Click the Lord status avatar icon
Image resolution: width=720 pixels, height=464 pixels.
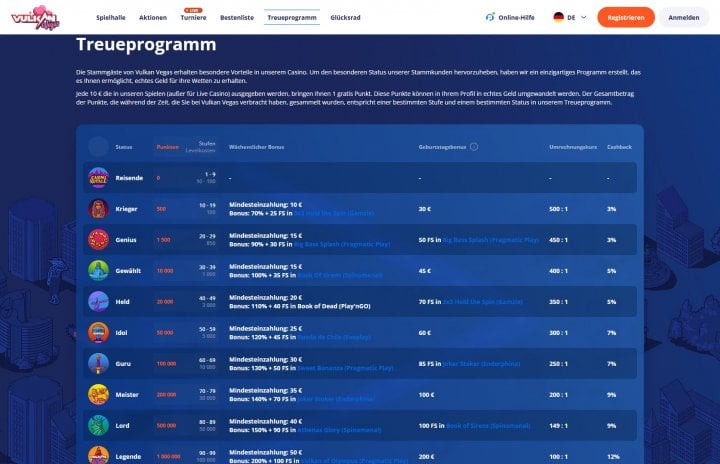[x=98, y=425]
